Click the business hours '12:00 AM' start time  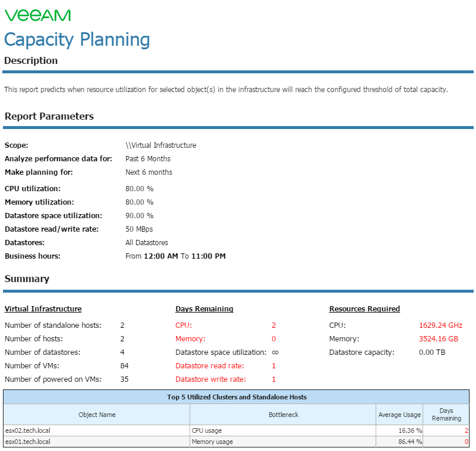(x=161, y=256)
